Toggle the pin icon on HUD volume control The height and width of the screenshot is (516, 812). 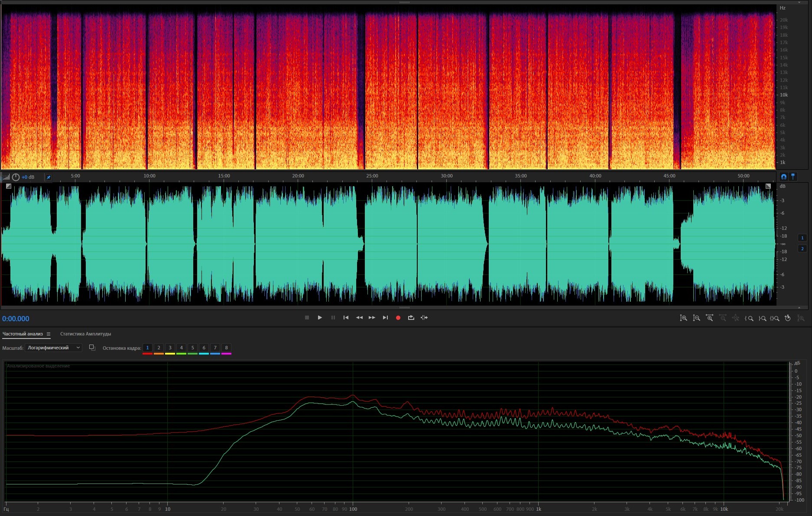click(x=49, y=177)
